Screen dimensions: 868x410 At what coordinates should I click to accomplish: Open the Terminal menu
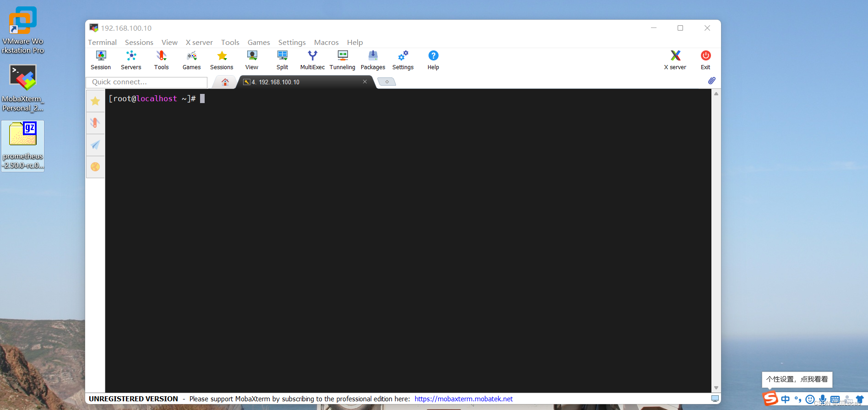102,42
